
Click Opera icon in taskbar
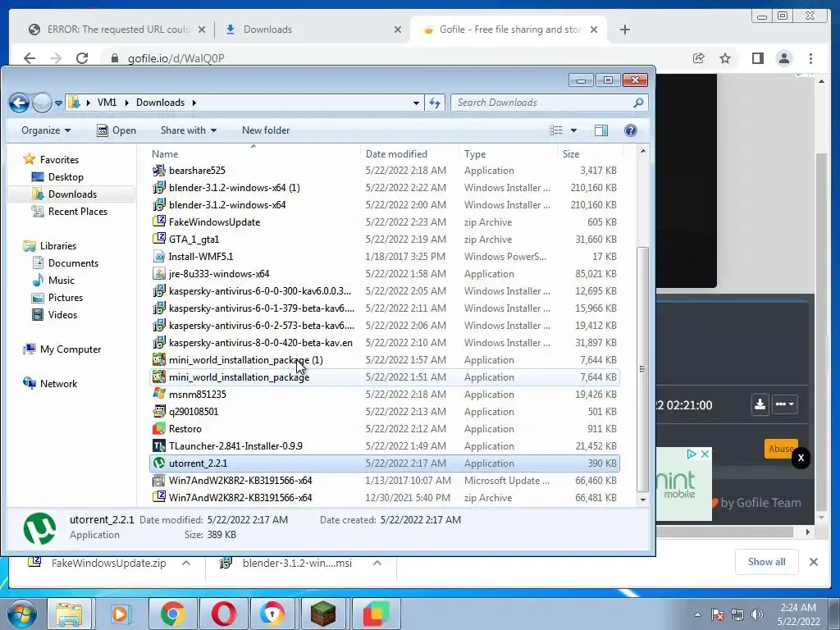(224, 614)
